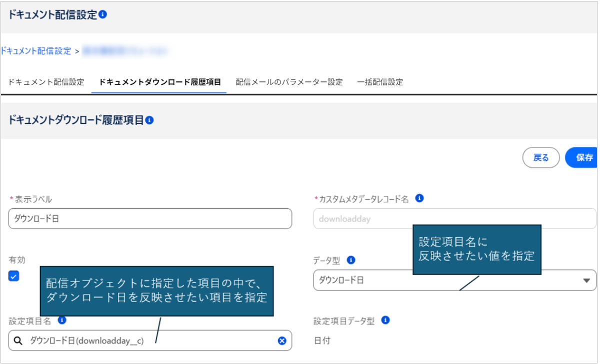
Task: Click the magnifier icon in the 設定項目名 field
Action: click(x=18, y=341)
